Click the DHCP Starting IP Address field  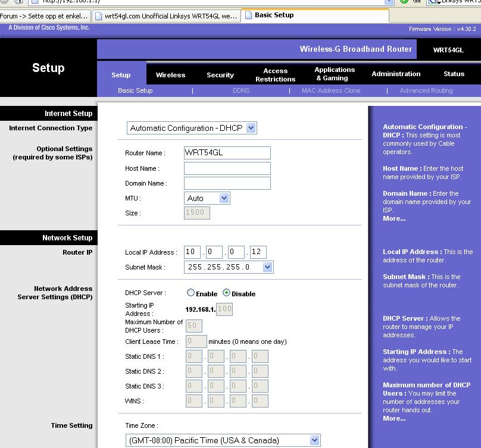[224, 309]
